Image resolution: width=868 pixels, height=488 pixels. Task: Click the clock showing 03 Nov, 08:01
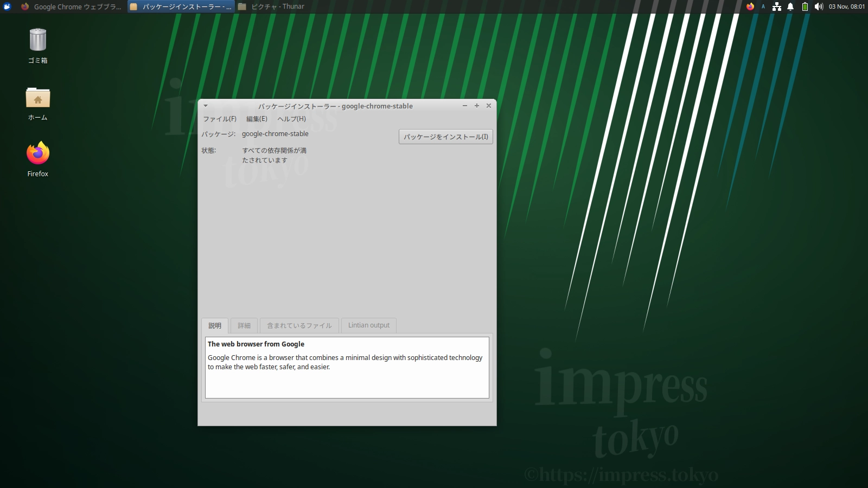point(847,7)
